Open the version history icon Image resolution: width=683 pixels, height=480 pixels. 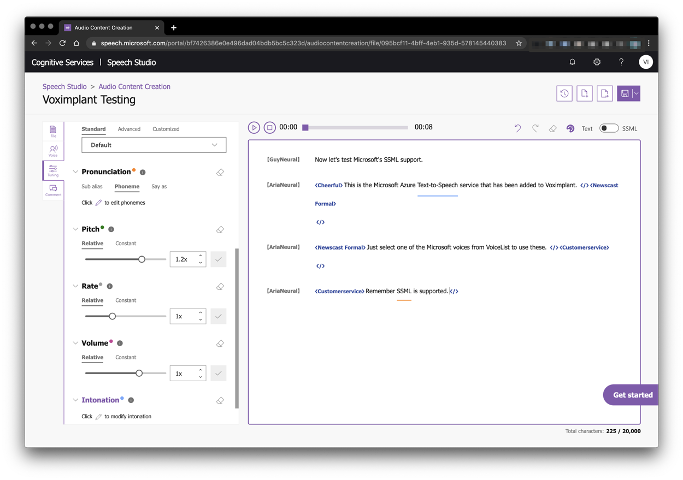click(564, 93)
